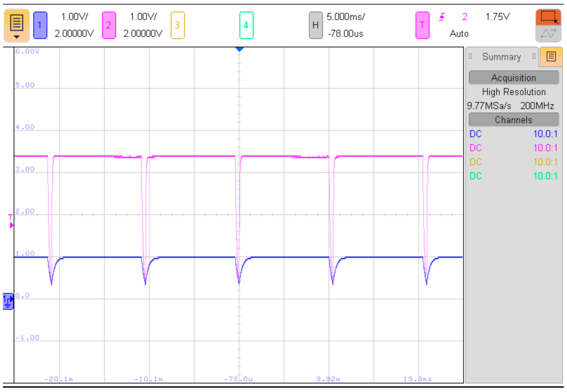
Task: Click sample rate 9.77MSa/s
Action: [x=489, y=106]
